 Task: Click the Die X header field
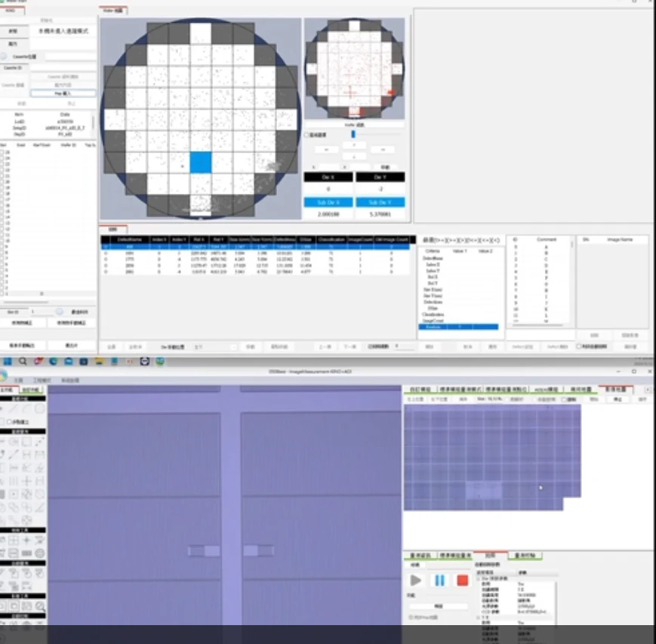[x=328, y=177]
